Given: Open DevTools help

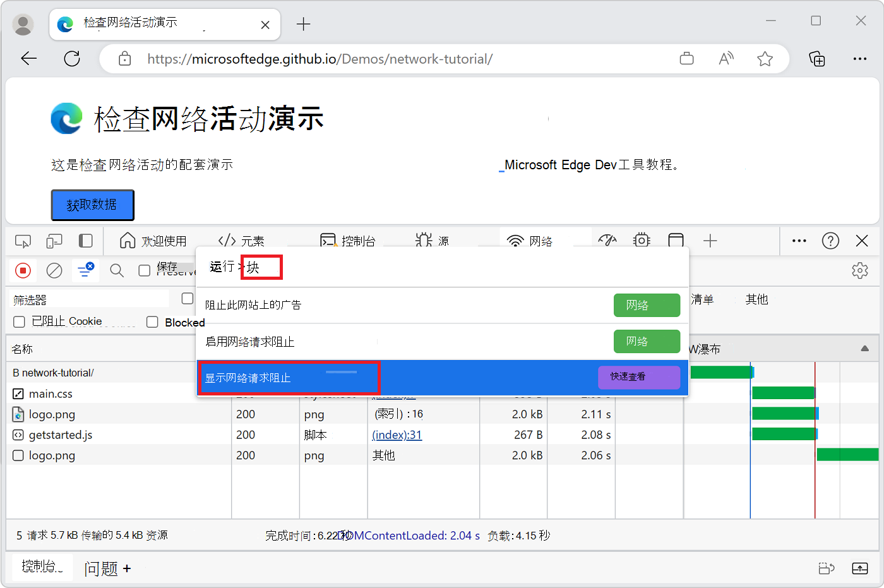Looking at the screenshot, I should click(830, 241).
